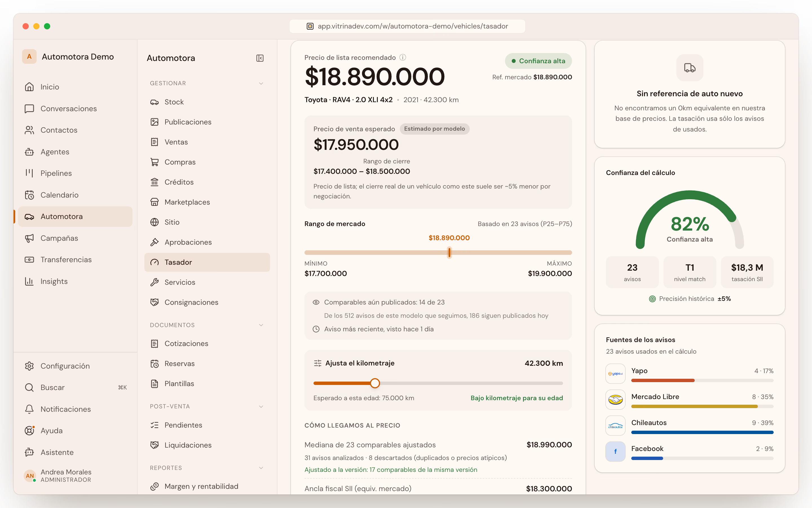This screenshot has width=812, height=508.
Task: Open Buscar search with ⌘K shortcut
Action: click(75, 387)
